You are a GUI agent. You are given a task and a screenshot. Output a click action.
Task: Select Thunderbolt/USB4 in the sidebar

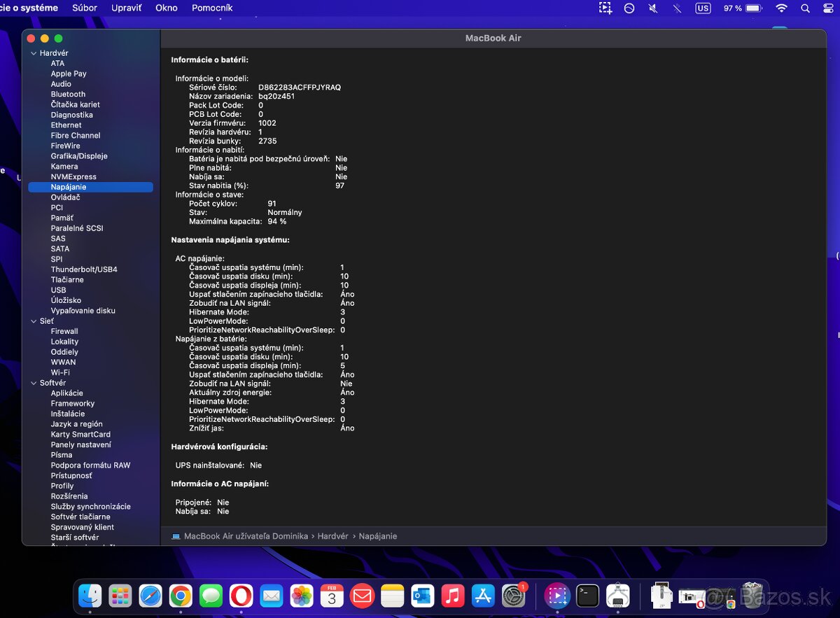point(84,269)
